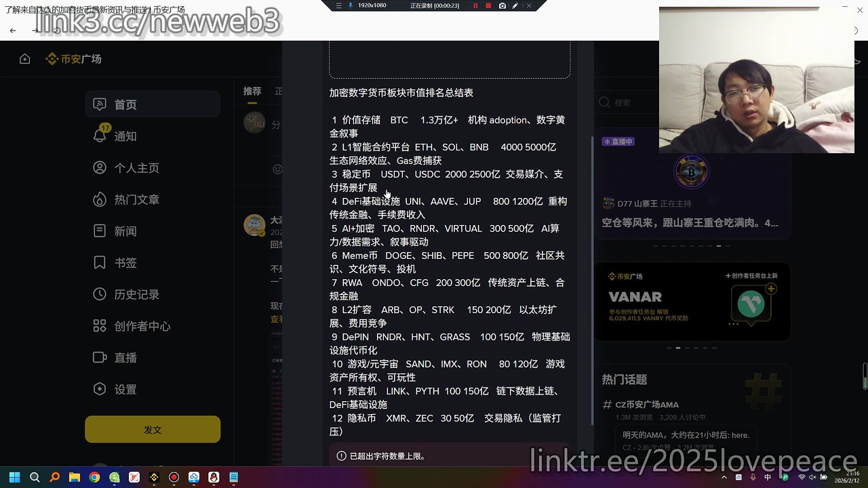Open 书签 bookmarks in sidebar
Image resolution: width=868 pixels, height=488 pixels.
pyautogui.click(x=153, y=263)
